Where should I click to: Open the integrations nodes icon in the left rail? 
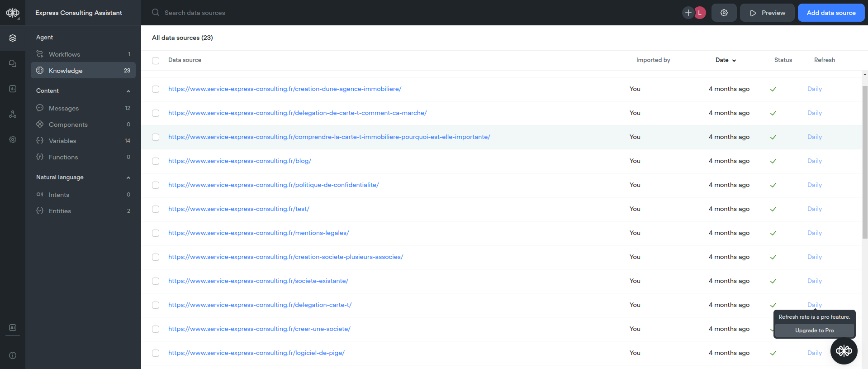coord(13,114)
